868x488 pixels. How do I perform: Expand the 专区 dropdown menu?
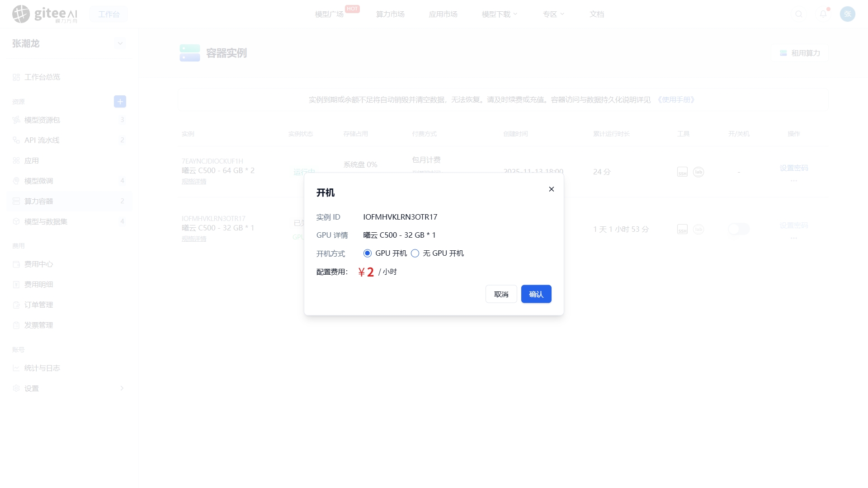point(554,14)
